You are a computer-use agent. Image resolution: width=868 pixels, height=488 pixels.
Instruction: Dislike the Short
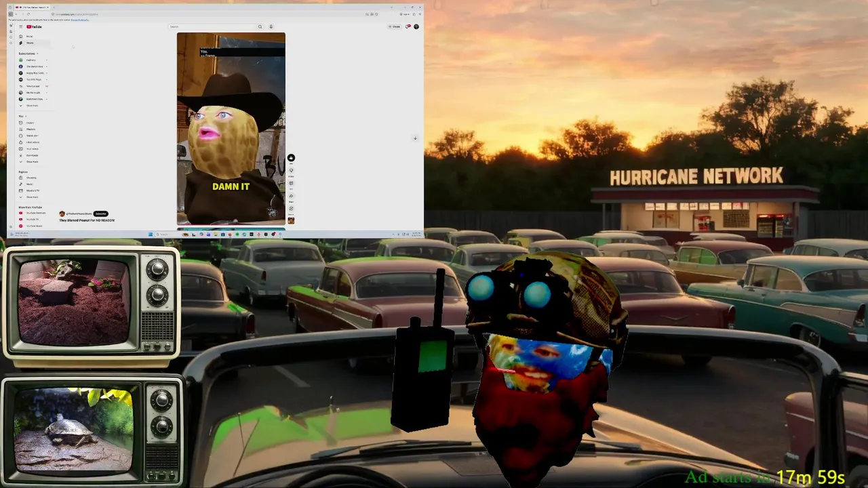tap(291, 171)
